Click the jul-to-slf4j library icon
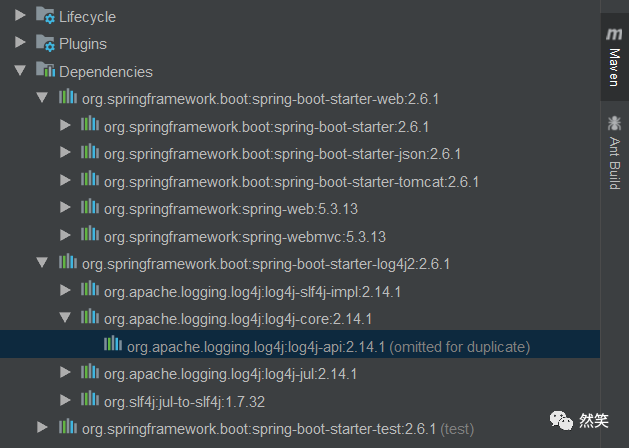 click(90, 401)
